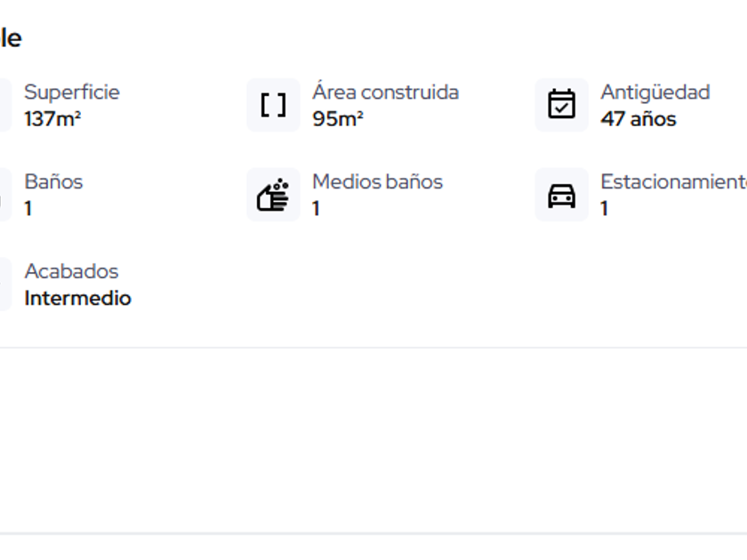The image size is (747, 560).
Task: Click the partly visible icon beside Acabados
Action: pos(4,284)
